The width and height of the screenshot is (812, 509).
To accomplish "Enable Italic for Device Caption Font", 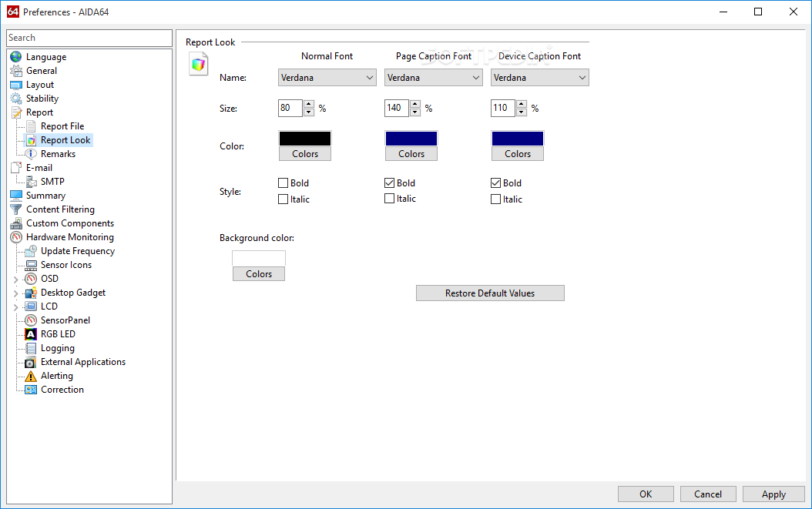I will (495, 199).
